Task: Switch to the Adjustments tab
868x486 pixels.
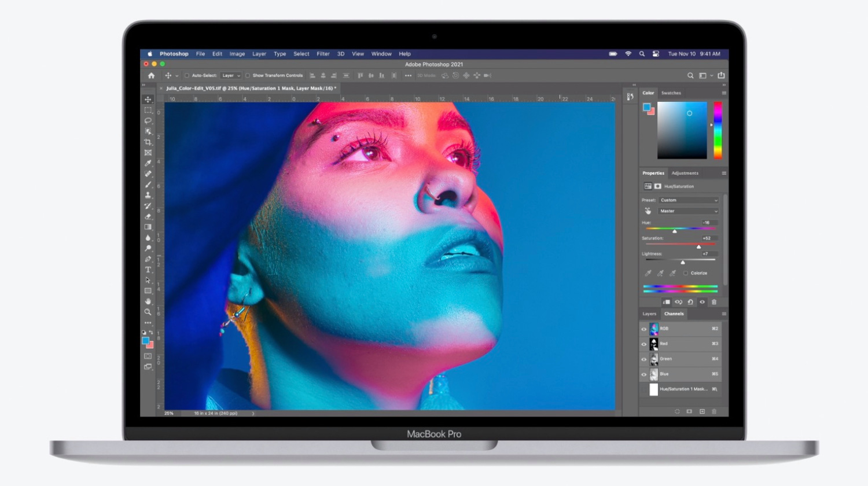Action: coord(685,174)
